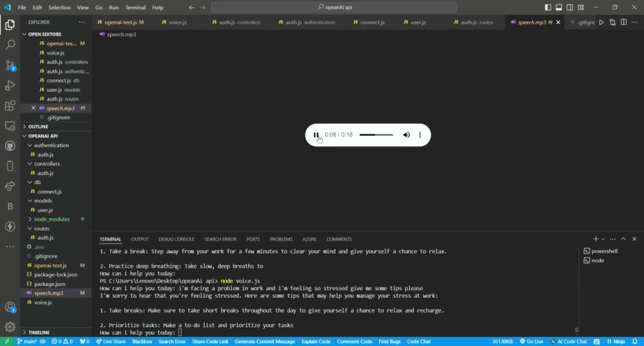Go back with navigation arrow

tap(191, 7)
